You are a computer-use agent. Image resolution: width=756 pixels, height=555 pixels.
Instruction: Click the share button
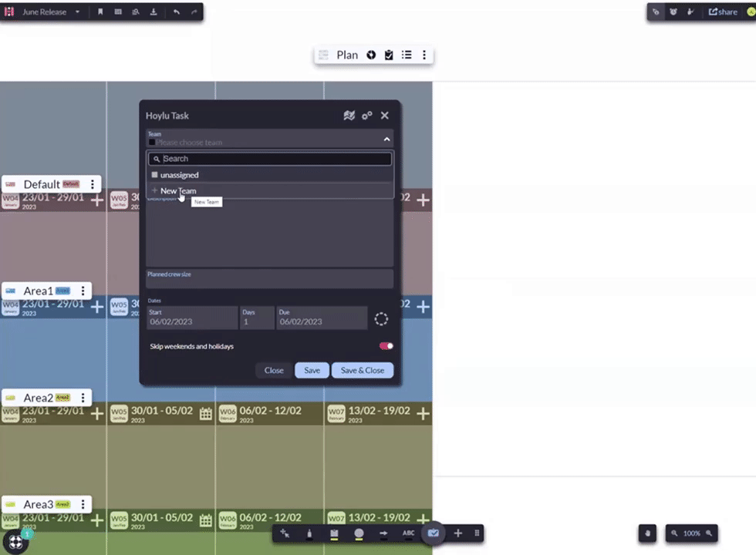pyautogui.click(x=723, y=12)
